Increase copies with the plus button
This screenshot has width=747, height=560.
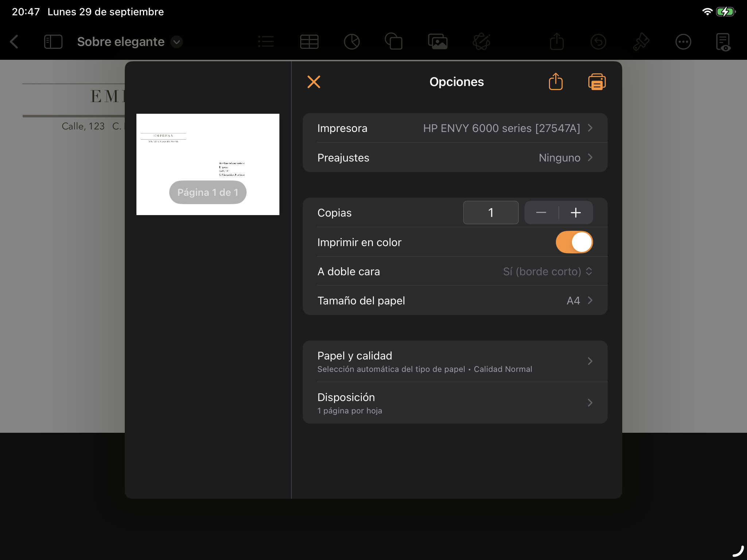click(576, 213)
